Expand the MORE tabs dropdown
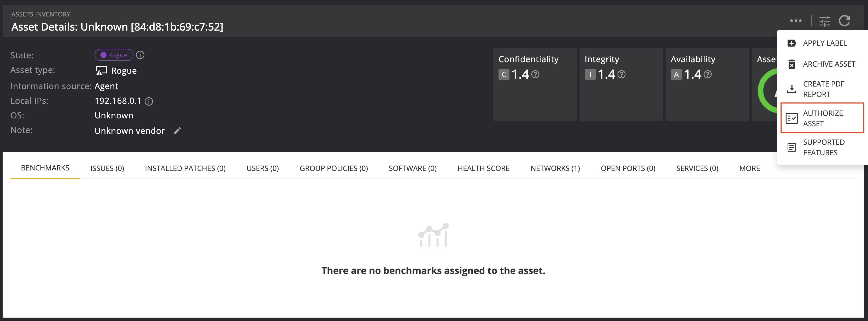Viewport: 868px width, 321px height. pos(749,168)
